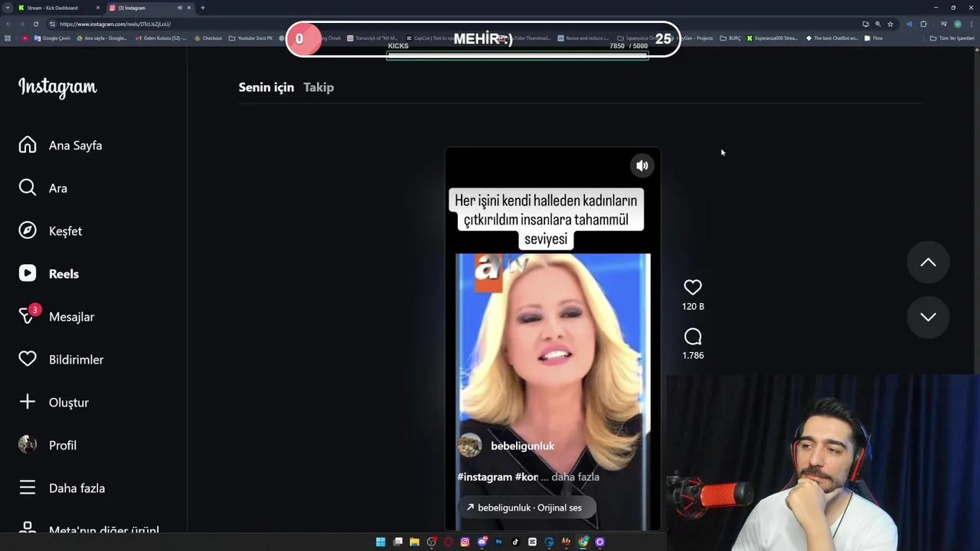Screen dimensions: 980x551
Task: Open Chrome profile avatar
Action: tap(958, 24)
